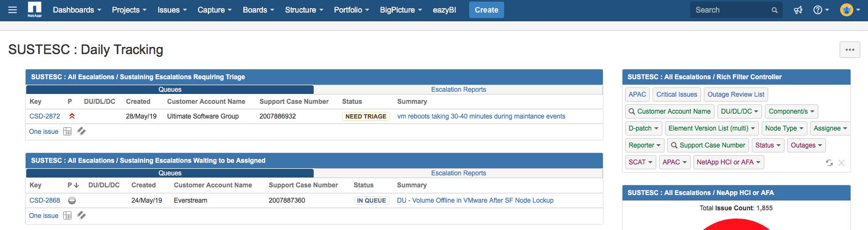Click the NEED TRIAGE status badge

tap(366, 116)
